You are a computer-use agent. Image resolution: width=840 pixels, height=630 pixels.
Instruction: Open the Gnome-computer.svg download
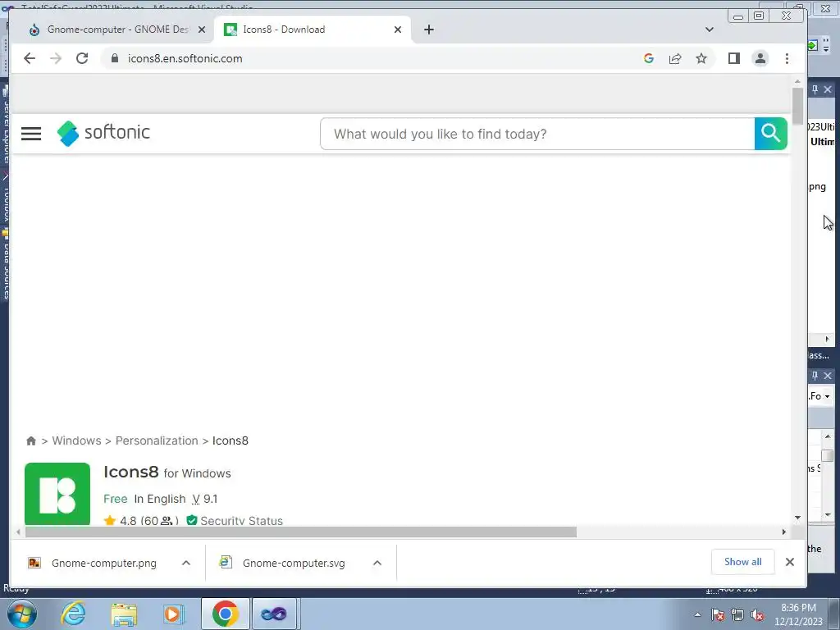(x=282, y=563)
